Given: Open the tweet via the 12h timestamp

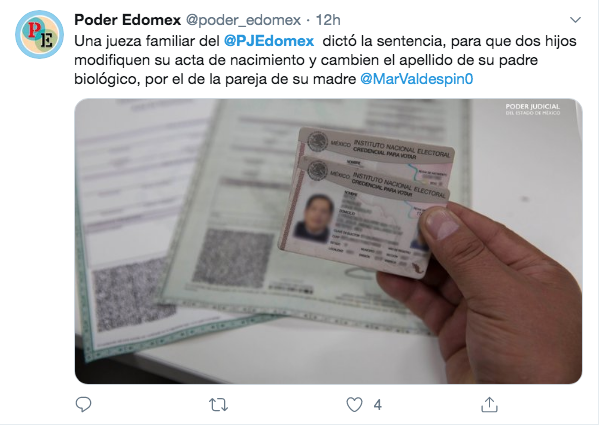Looking at the screenshot, I should point(328,20).
